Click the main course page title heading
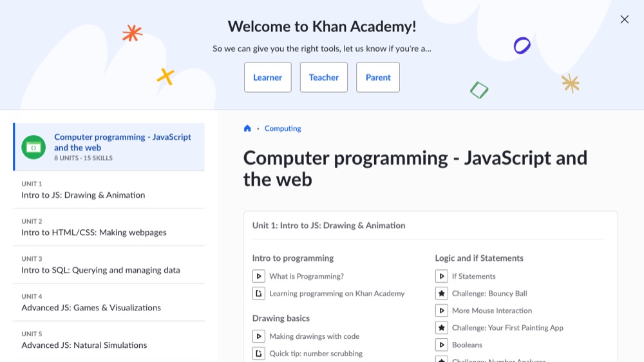Viewport: 644px width, 362px height. coord(415,169)
